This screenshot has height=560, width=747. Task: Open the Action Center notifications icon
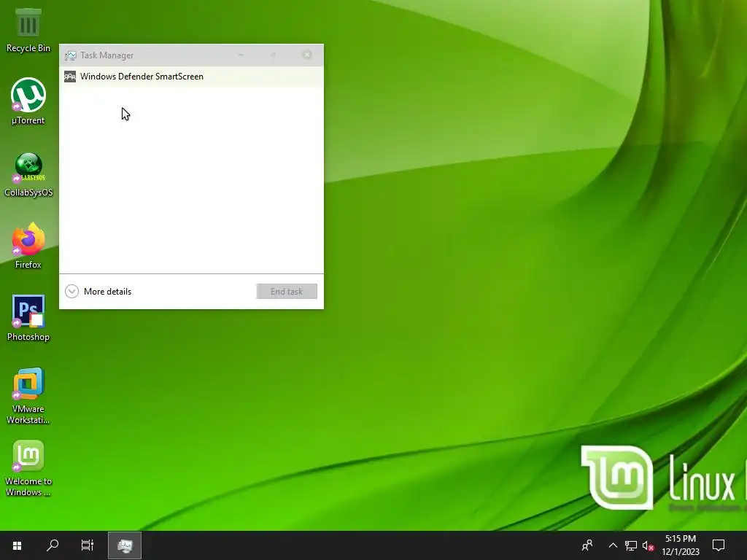719,545
